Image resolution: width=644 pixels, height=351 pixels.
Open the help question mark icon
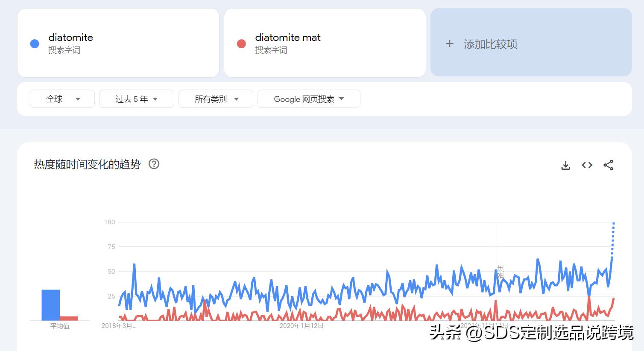click(154, 164)
